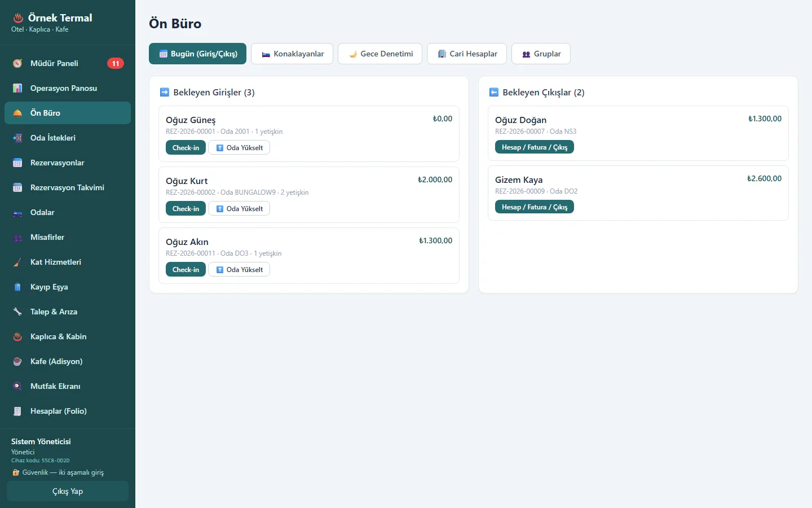Switch to the Konaklayanlar tab

tap(292, 54)
